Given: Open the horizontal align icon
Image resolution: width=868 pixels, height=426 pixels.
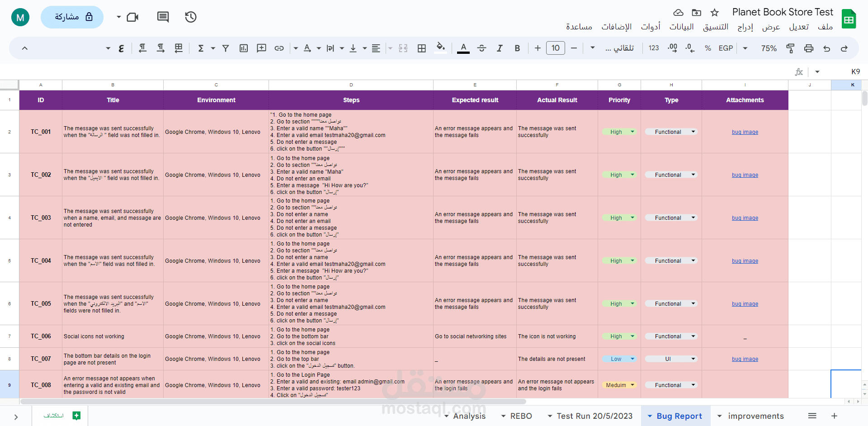Looking at the screenshot, I should [376, 48].
